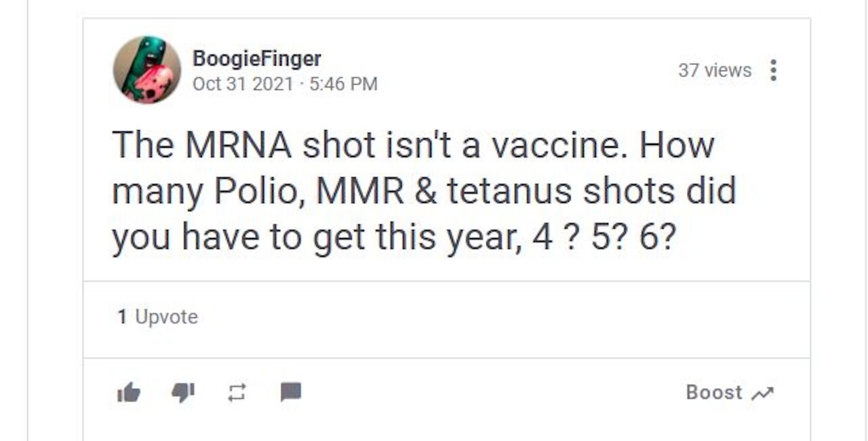Click the trending arrow beside Boost

763,393
